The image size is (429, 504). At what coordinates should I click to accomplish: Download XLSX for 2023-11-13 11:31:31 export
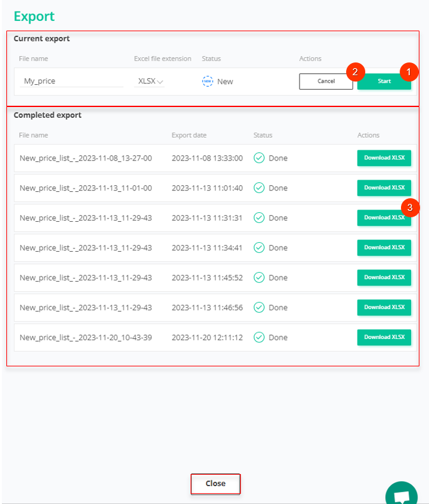(x=384, y=218)
